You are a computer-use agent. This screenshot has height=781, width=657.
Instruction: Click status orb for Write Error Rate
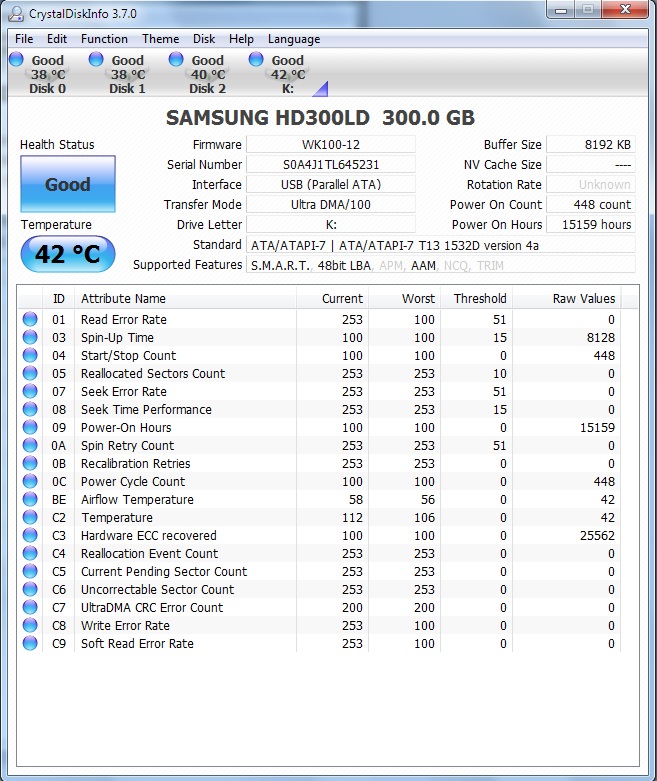point(30,625)
